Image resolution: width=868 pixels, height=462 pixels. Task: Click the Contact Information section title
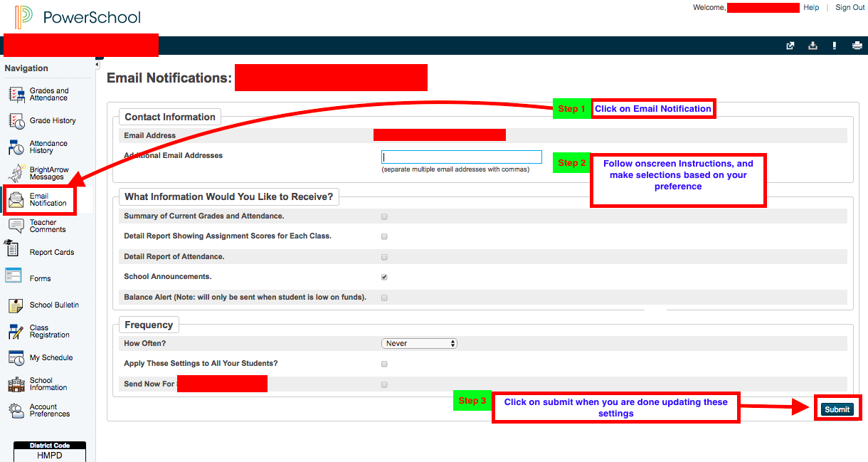point(170,117)
